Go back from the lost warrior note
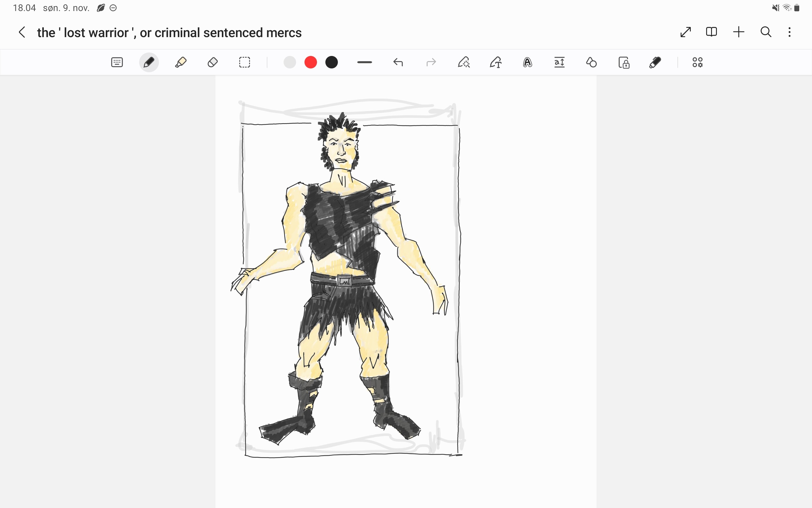 tap(22, 32)
